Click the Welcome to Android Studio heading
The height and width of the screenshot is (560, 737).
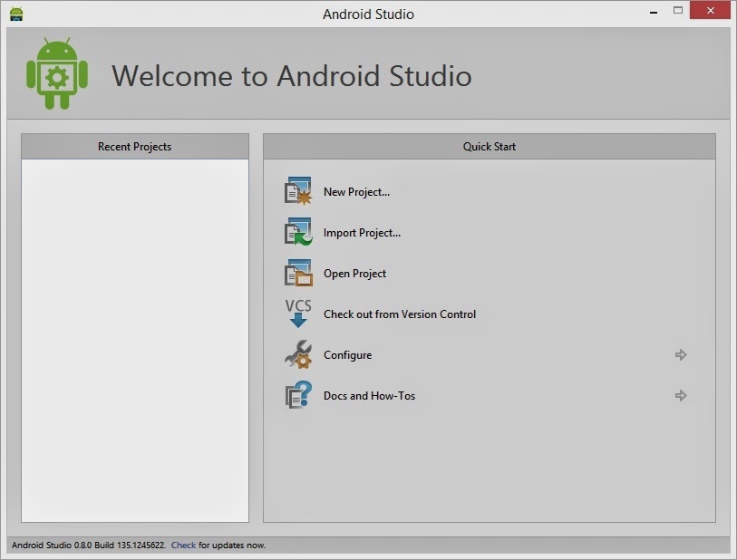tap(291, 75)
